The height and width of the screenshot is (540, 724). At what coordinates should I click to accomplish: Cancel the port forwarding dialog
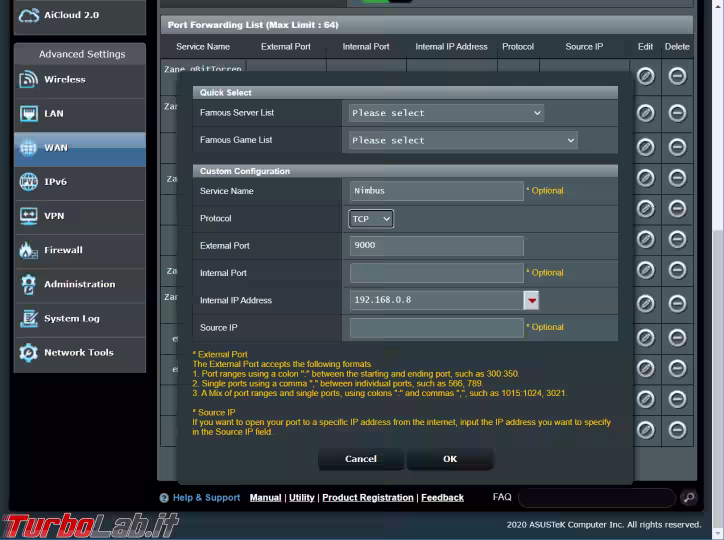[361, 459]
